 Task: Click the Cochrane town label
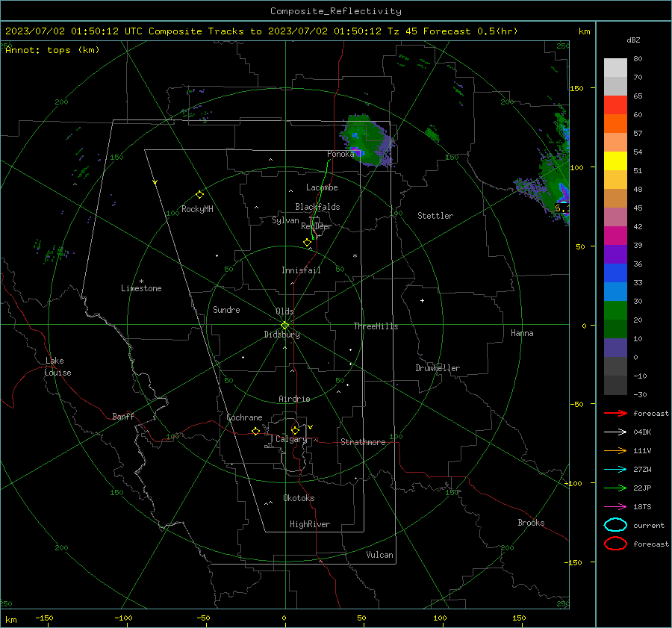[244, 417]
